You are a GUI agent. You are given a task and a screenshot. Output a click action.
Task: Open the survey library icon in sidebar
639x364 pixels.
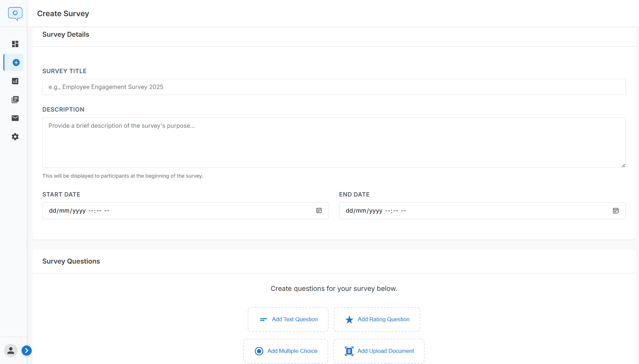click(x=15, y=100)
